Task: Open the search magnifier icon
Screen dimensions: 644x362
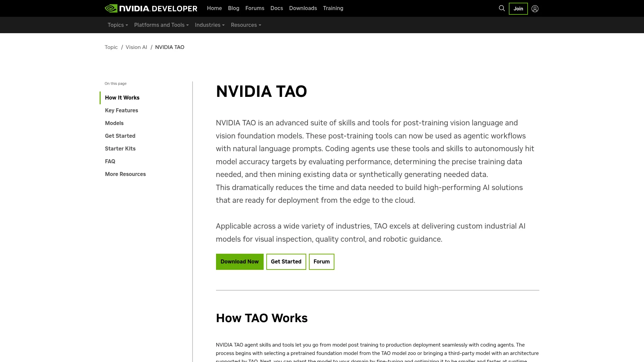Action: coord(502,8)
